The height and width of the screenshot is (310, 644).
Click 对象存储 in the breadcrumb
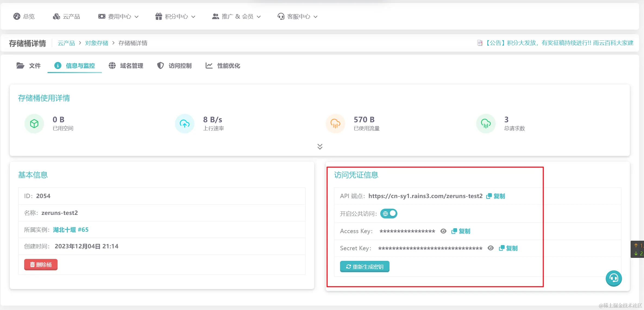(x=97, y=43)
